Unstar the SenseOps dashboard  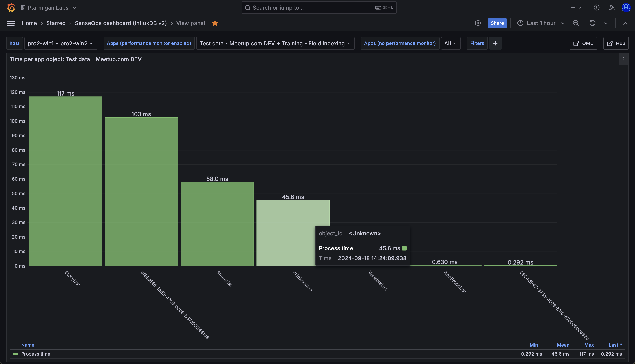215,23
